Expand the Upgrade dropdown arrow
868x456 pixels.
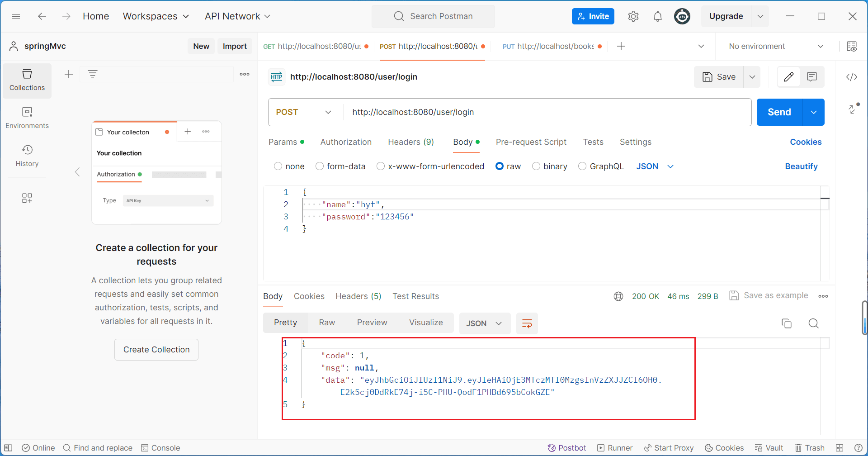pyautogui.click(x=760, y=16)
